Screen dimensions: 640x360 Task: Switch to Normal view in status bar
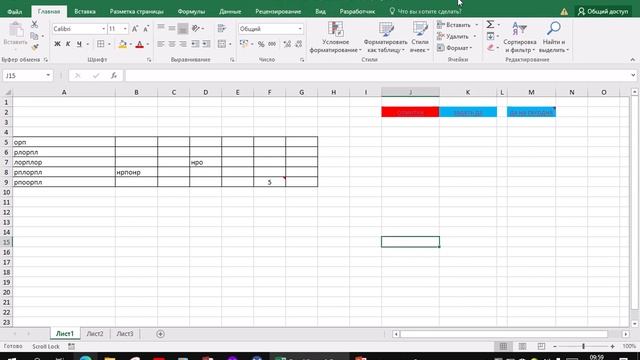pos(503,346)
